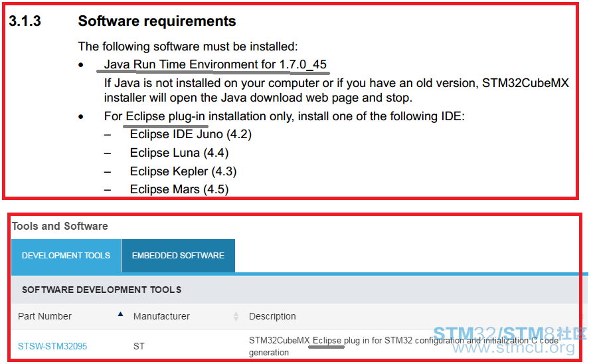
Task: Select 'Eclipse Luna (4.4)' list item
Action: [179, 153]
